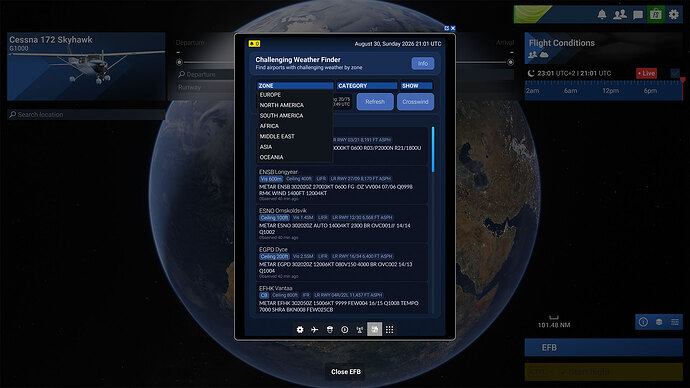Click the Ceiling 100ft tag on ESNO
Viewport: 690px width, 388px height.
click(x=275, y=217)
